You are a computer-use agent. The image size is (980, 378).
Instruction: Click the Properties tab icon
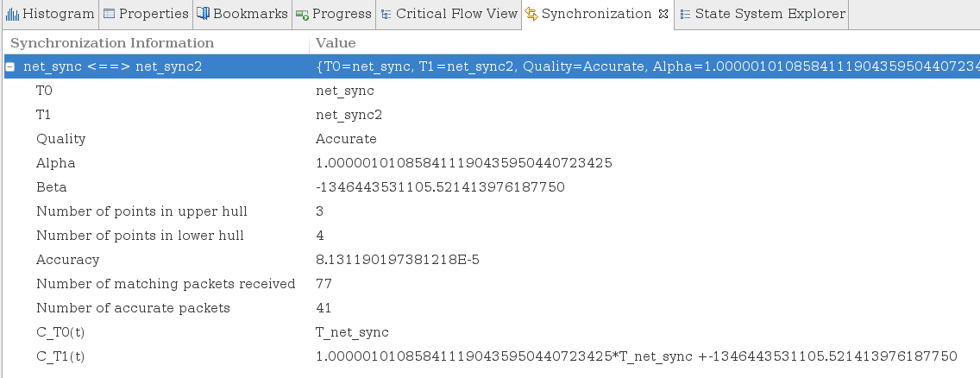coord(110,14)
